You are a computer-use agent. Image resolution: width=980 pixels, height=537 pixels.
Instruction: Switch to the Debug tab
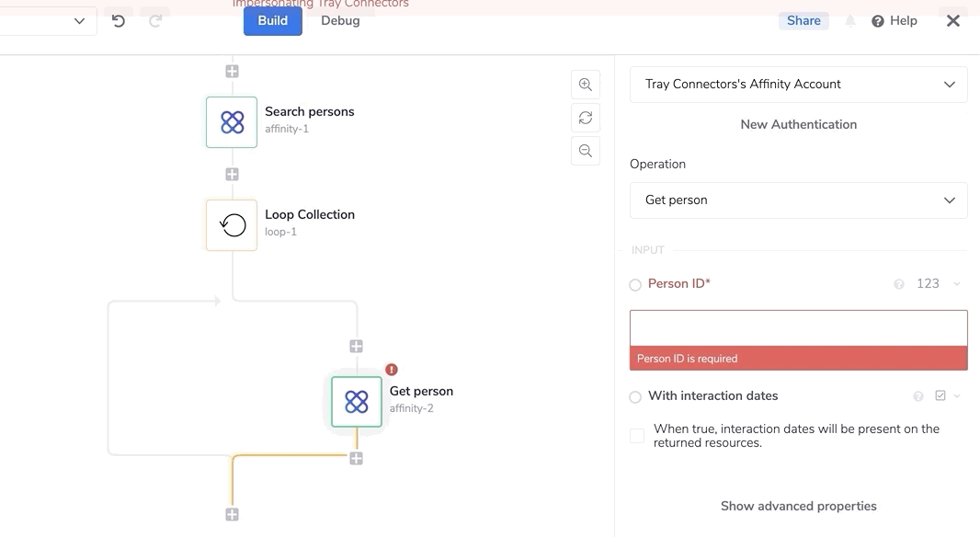click(340, 20)
